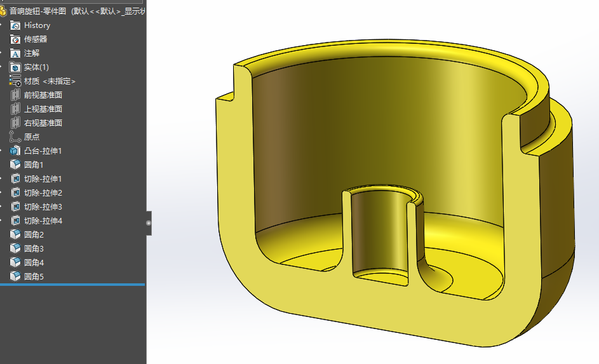The height and width of the screenshot is (364, 599).
Task: Click the 圆角5 fillet icon
Action: (x=15, y=276)
